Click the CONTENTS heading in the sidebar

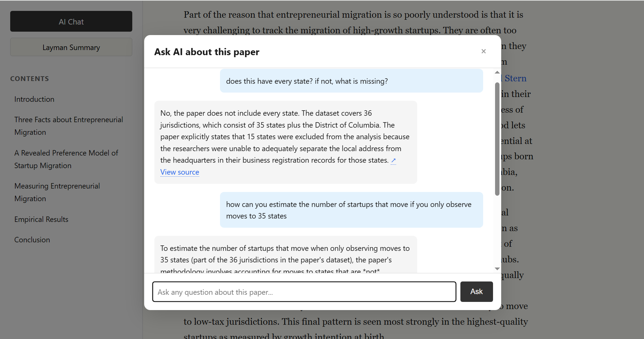29,78
